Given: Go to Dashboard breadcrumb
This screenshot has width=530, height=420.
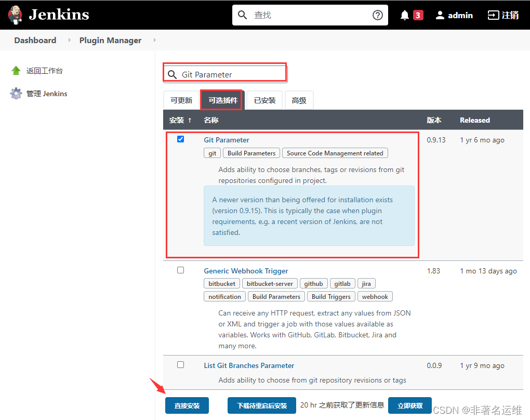Looking at the screenshot, I should [35, 40].
